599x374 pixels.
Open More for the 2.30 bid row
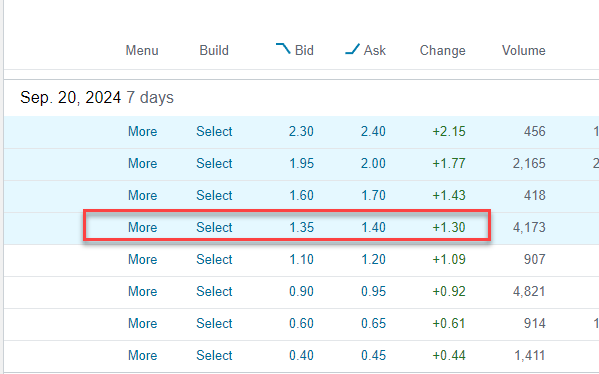[x=142, y=131]
